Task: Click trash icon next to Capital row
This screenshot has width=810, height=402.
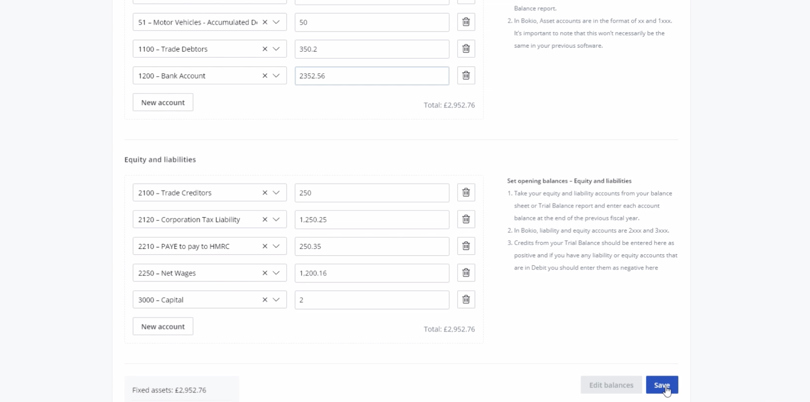Action: point(465,300)
